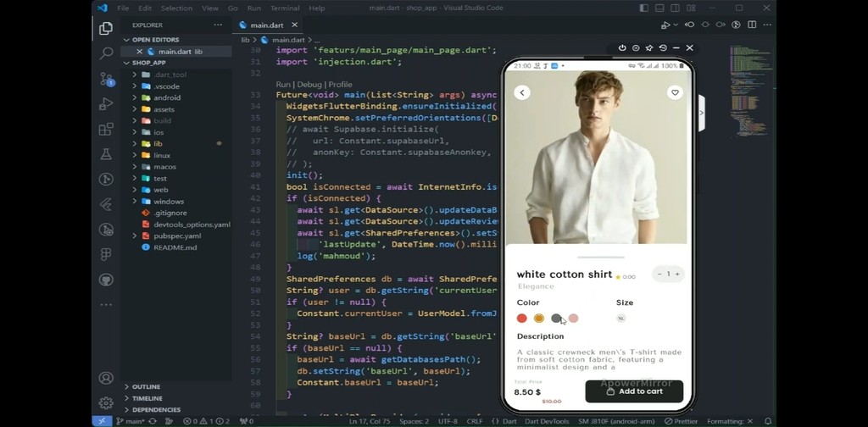Open the Source Control view

106,79
